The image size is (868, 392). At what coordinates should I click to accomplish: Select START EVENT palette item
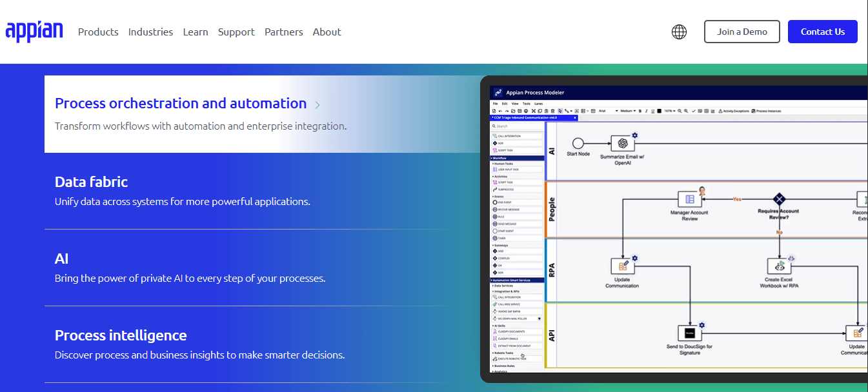pos(518,231)
